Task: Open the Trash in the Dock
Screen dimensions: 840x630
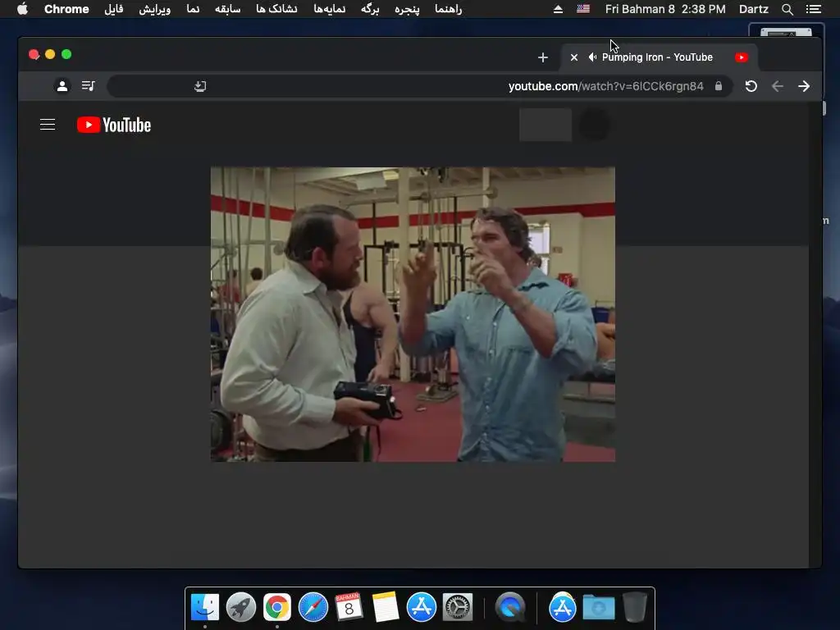Action: point(634,608)
